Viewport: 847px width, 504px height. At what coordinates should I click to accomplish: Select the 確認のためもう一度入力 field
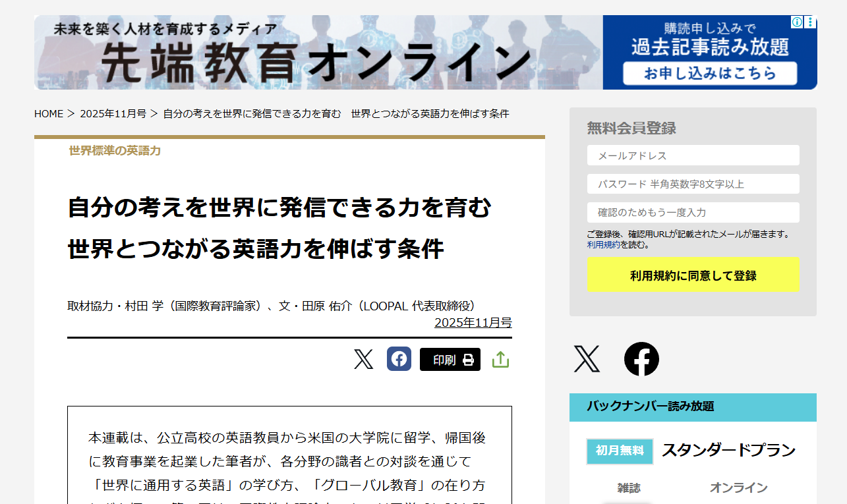click(x=693, y=212)
